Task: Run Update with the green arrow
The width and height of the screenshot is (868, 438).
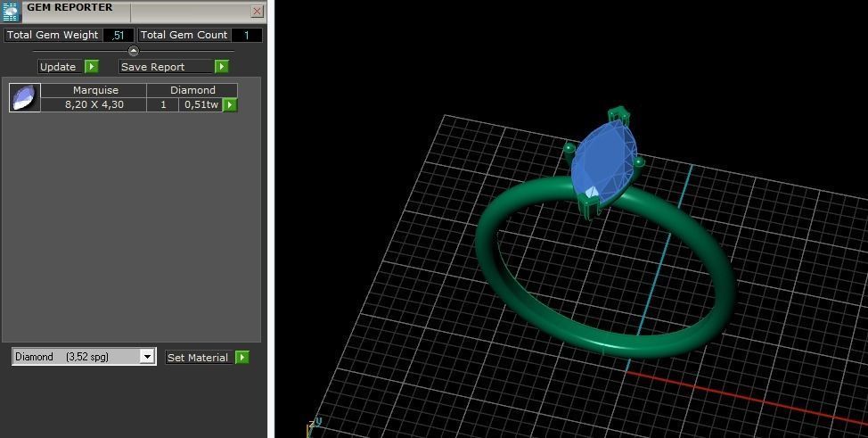Action: pos(91,67)
